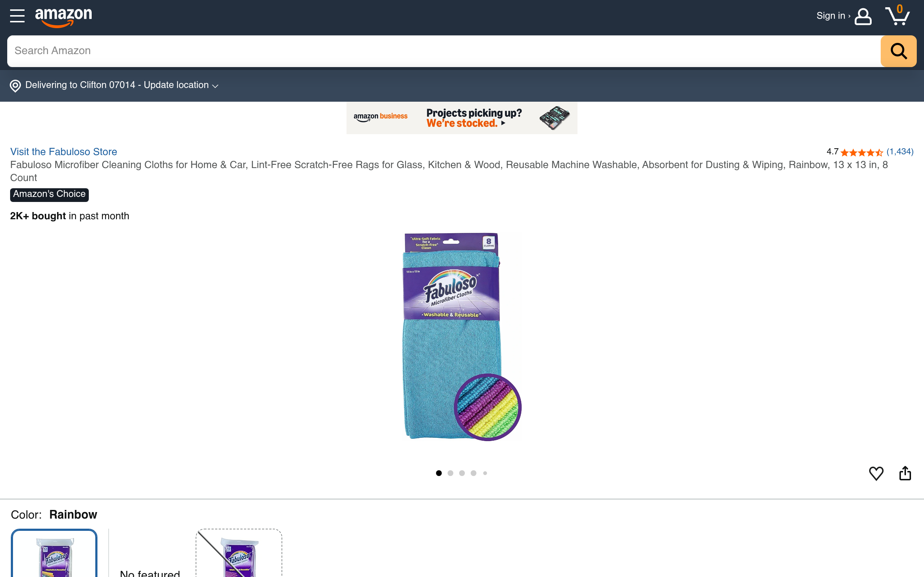Click the share icon below product image
Screen dimensions: 924x577
click(x=905, y=473)
